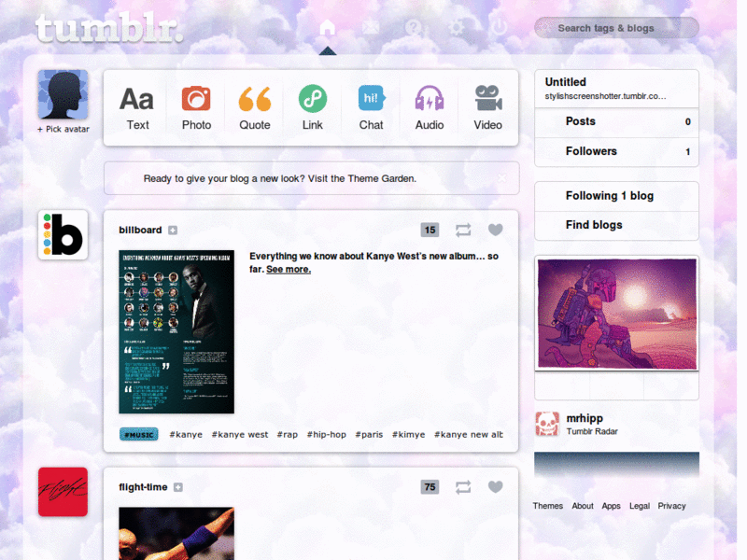Like the billboard post with heart
The width and height of the screenshot is (747, 560).
click(x=496, y=230)
